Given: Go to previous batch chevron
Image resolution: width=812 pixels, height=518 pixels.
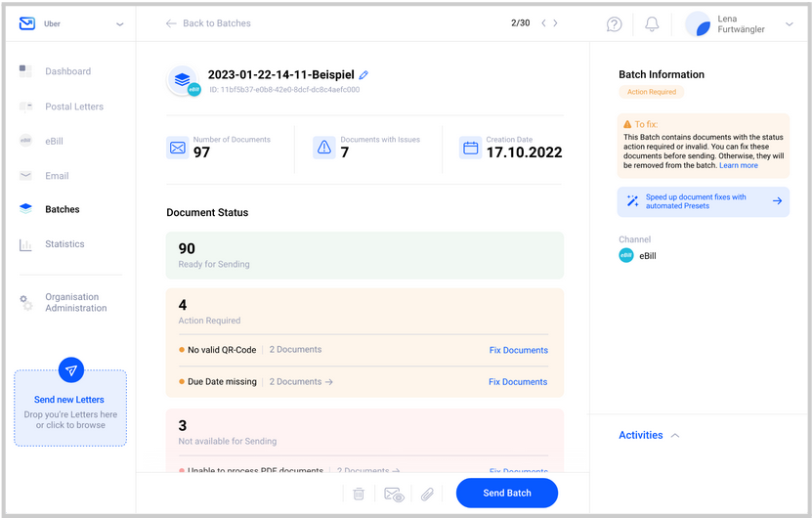Looking at the screenshot, I should click(x=543, y=22).
